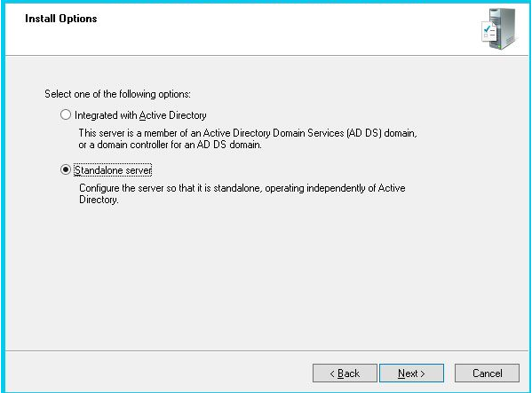Click the blue checkmark on the checklist icon
This screenshot has width=532, height=393.
coord(487,28)
